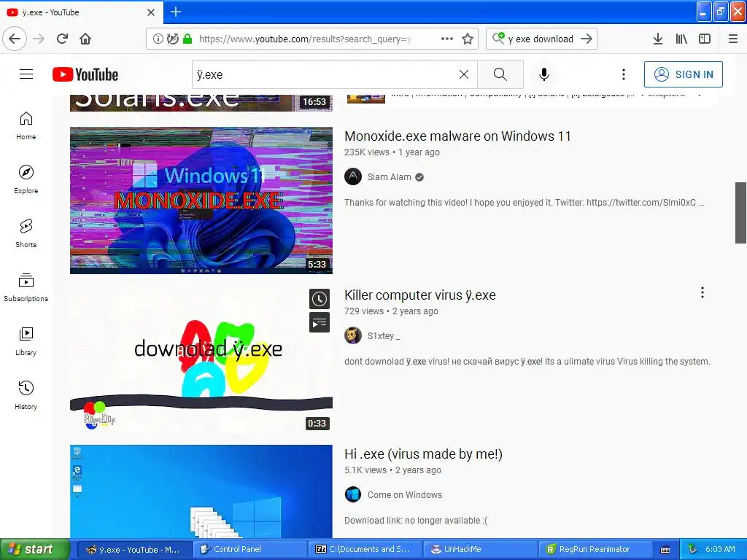Open 'Hi .exe (virus made by me!)' title
Screen dimensions: 747x560
pyautogui.click(x=424, y=454)
